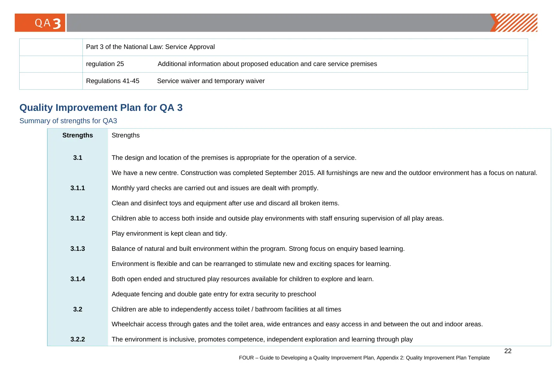
Task: Click 'regulation 25' cell text
Action: (105, 64)
